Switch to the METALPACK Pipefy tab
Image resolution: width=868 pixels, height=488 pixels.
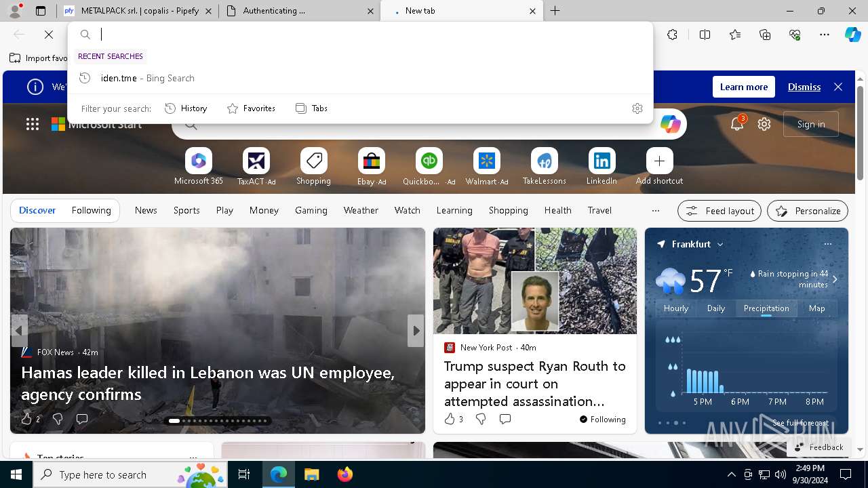tap(138, 11)
